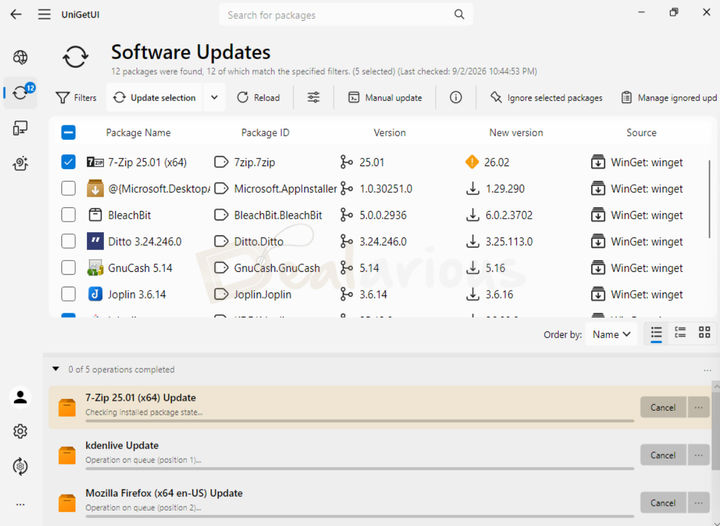Click the Joplin package icon
The width and height of the screenshot is (720, 526).
point(95,294)
